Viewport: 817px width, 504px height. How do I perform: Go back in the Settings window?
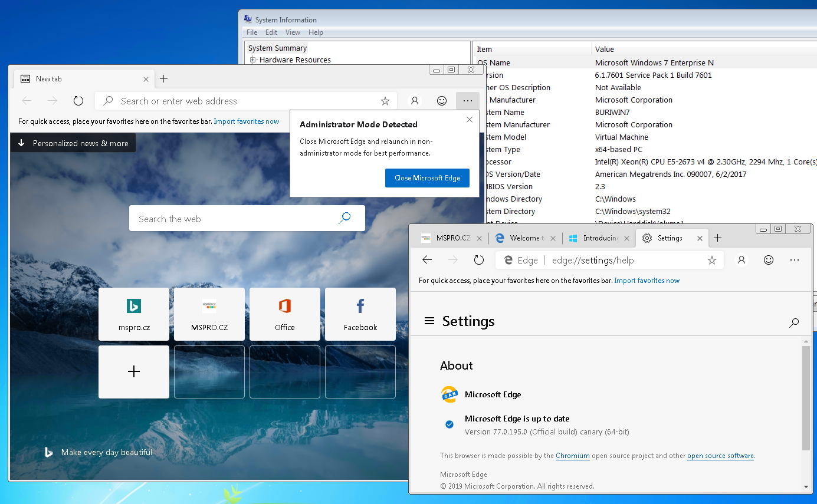pos(427,260)
